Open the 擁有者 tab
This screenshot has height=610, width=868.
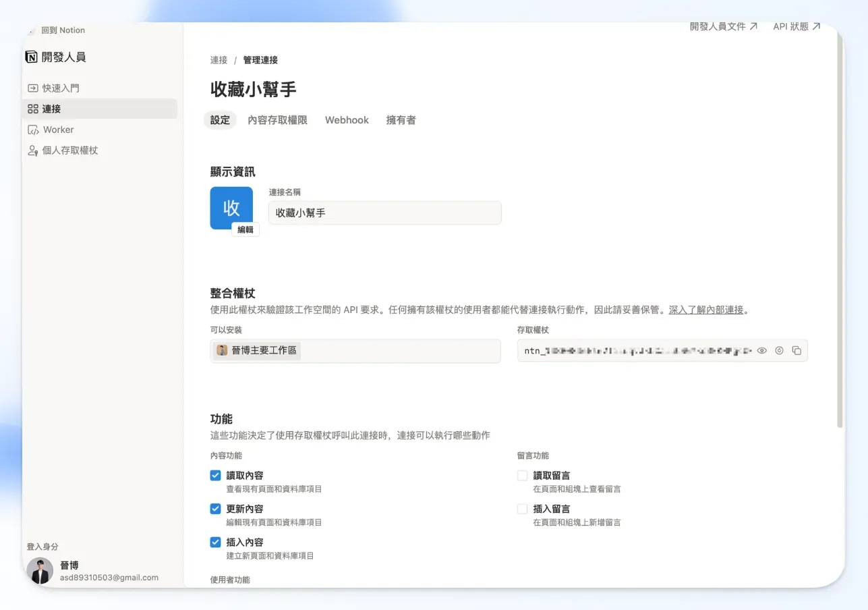tap(401, 120)
